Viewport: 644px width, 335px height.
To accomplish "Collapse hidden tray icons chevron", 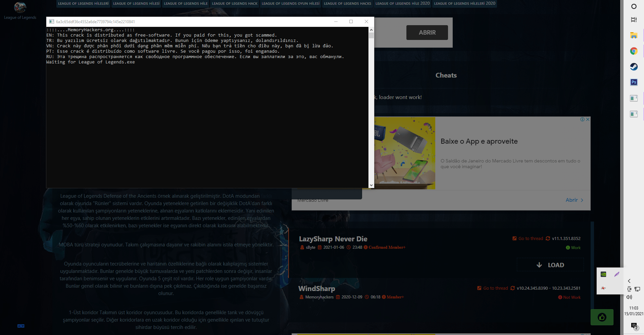I will 629,281.
